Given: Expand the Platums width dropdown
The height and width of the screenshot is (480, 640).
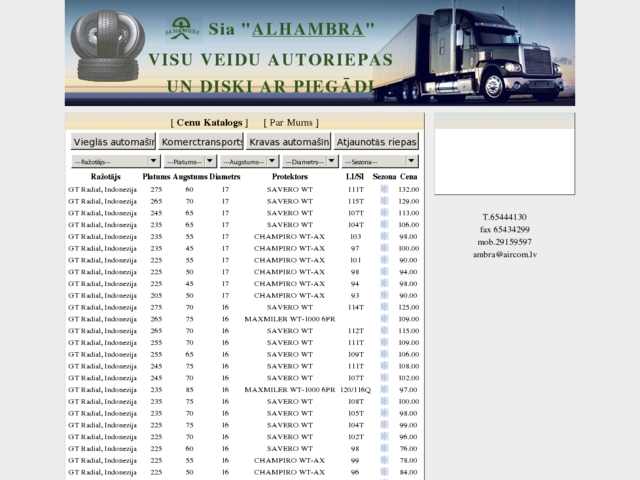Looking at the screenshot, I should [190, 162].
